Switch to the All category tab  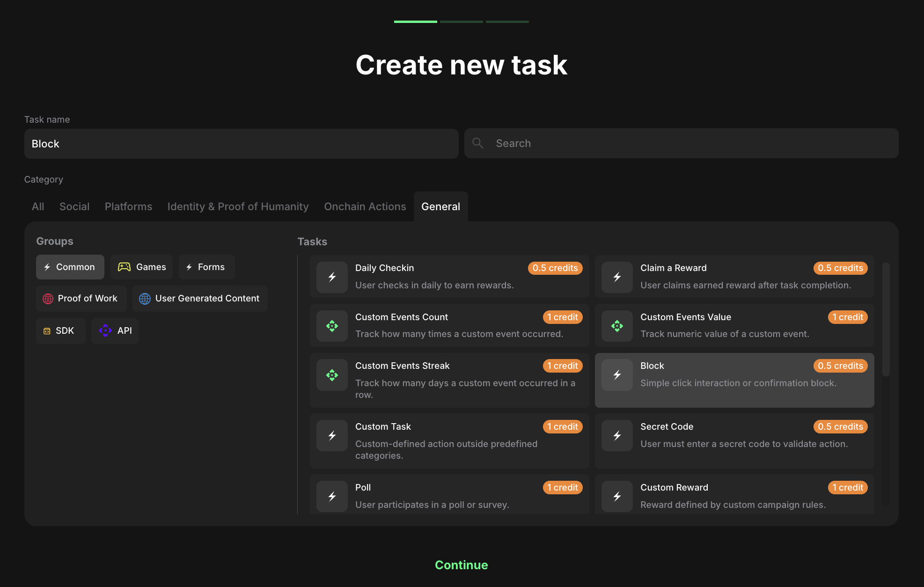click(38, 206)
